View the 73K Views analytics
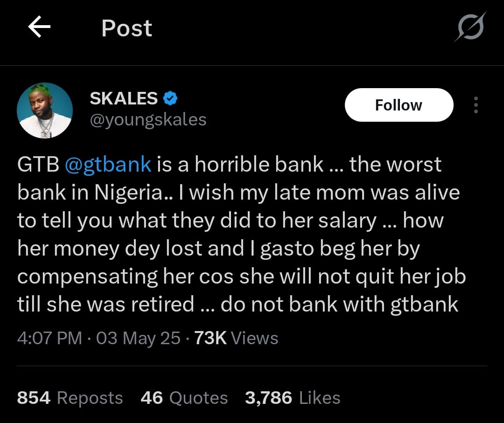 (236, 338)
